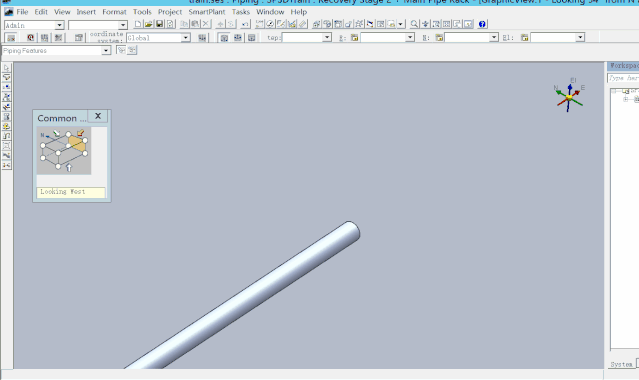Click the Delete X icon
This screenshot has width=639, height=380.
pyautogui.click(x=206, y=24)
